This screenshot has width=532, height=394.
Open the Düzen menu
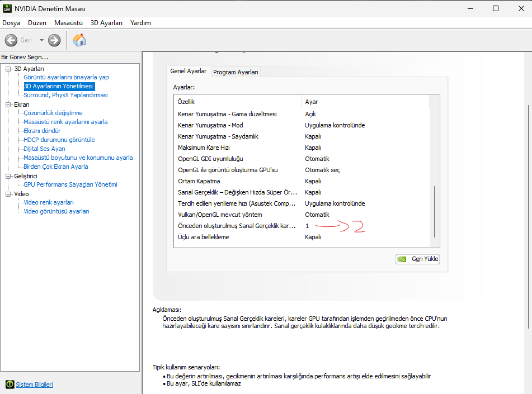[x=37, y=23]
